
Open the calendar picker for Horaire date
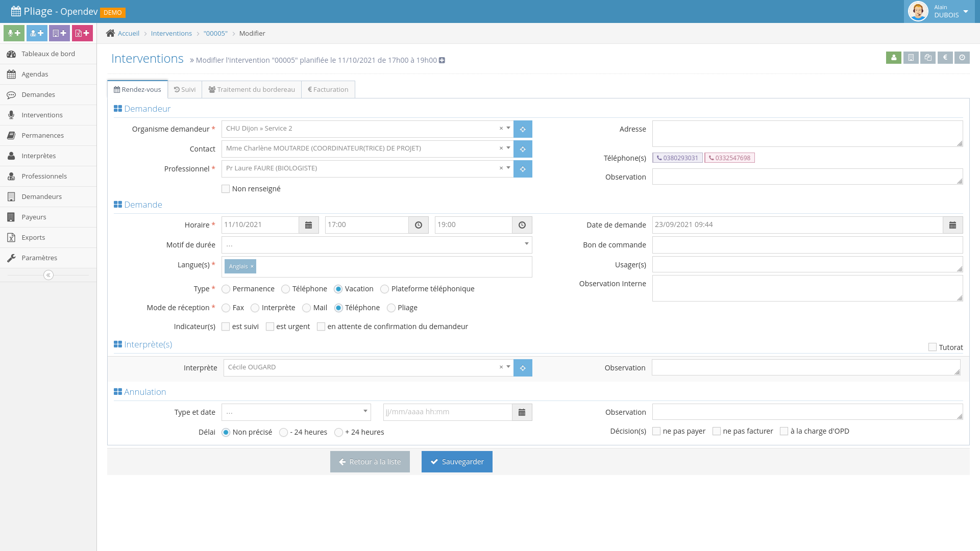308,225
